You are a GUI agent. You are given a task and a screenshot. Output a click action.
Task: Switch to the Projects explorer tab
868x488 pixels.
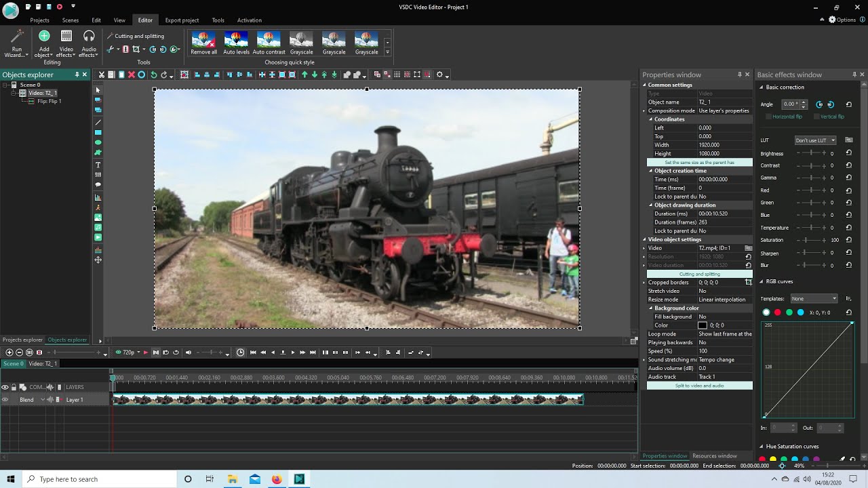22,340
